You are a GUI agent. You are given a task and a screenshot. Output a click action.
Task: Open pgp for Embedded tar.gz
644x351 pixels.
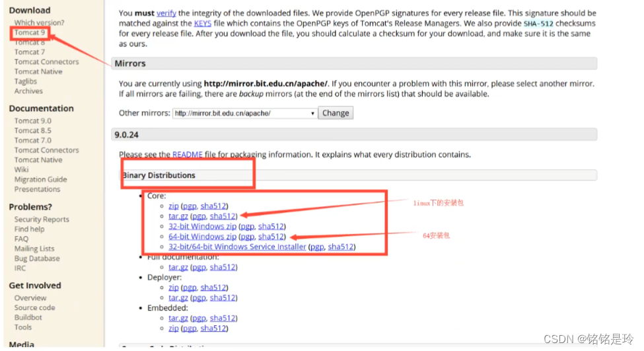[x=199, y=318]
